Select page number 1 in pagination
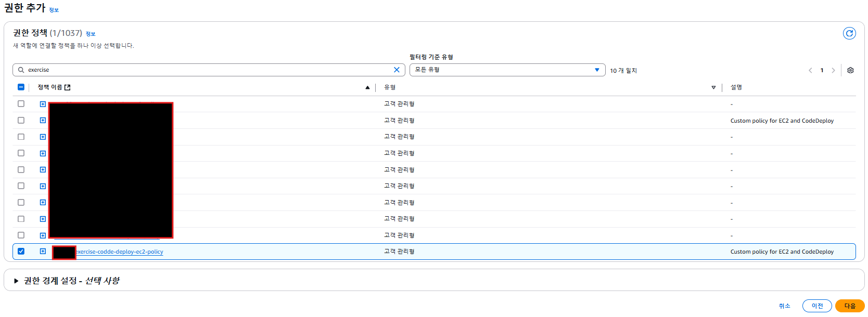Screen dimensions: 868x317 pyautogui.click(x=822, y=70)
